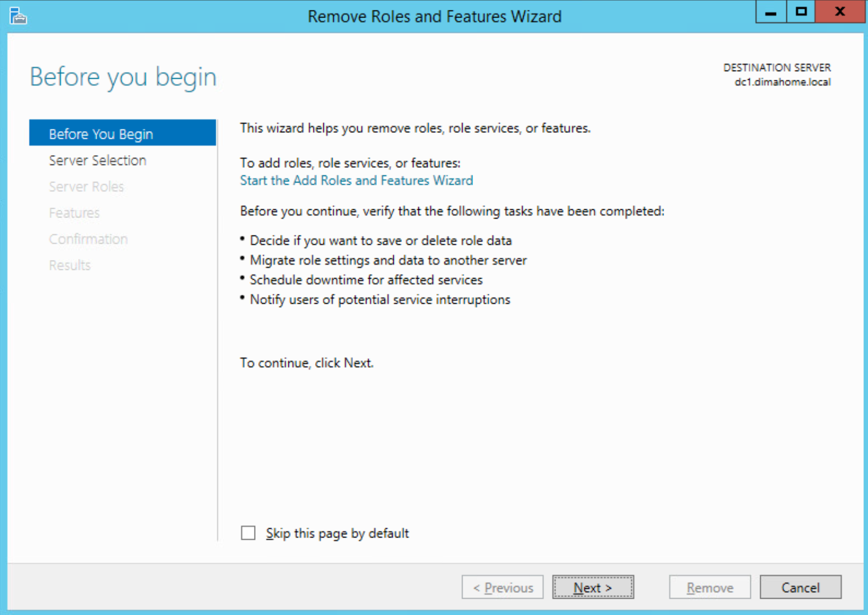Select the Before You Begin step

click(101, 133)
